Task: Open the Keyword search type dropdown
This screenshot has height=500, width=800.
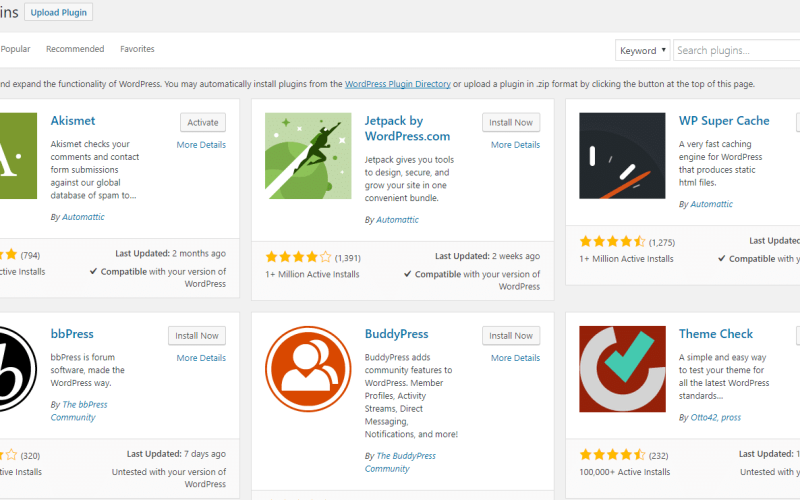Action: [x=642, y=50]
